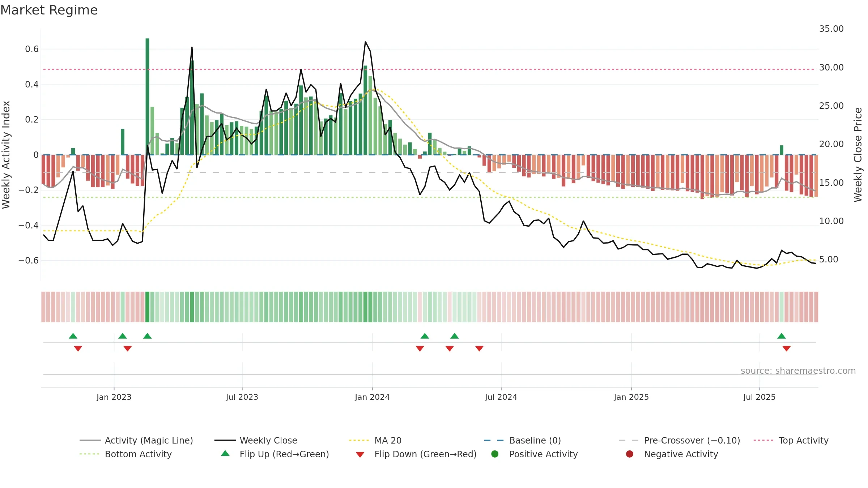Click the Jul 2024 x-axis label

(x=501, y=397)
